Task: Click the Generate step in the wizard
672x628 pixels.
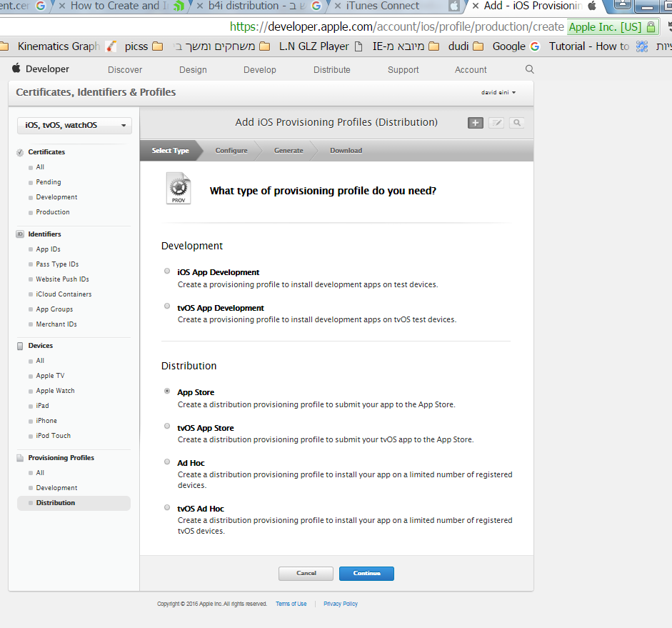Action: click(289, 151)
